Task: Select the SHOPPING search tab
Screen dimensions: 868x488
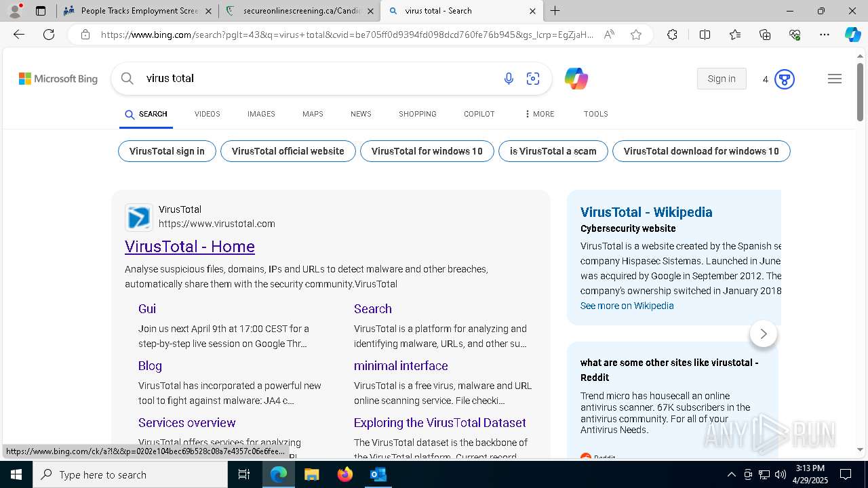Action: click(418, 114)
